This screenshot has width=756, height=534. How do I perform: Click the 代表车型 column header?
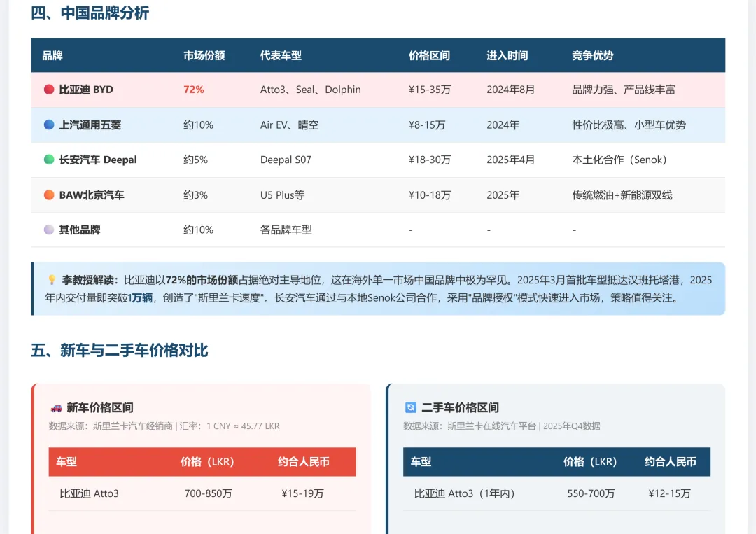tap(281, 56)
